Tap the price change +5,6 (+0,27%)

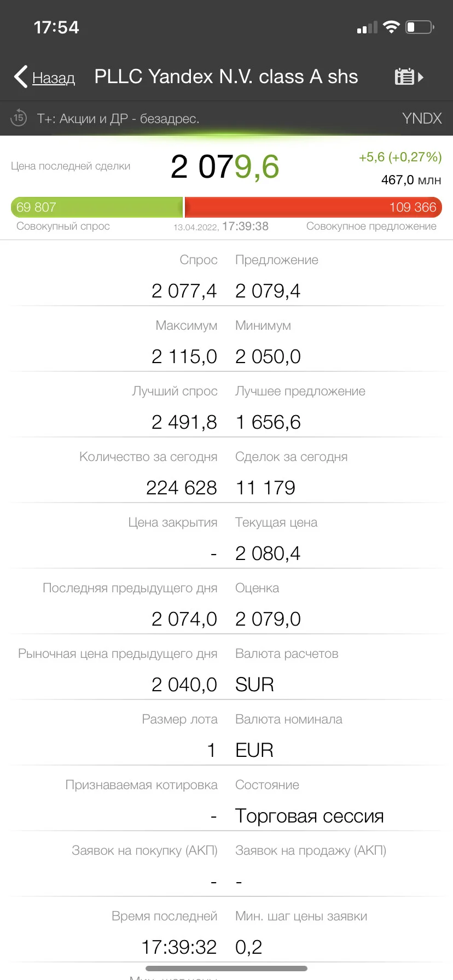[x=400, y=157]
